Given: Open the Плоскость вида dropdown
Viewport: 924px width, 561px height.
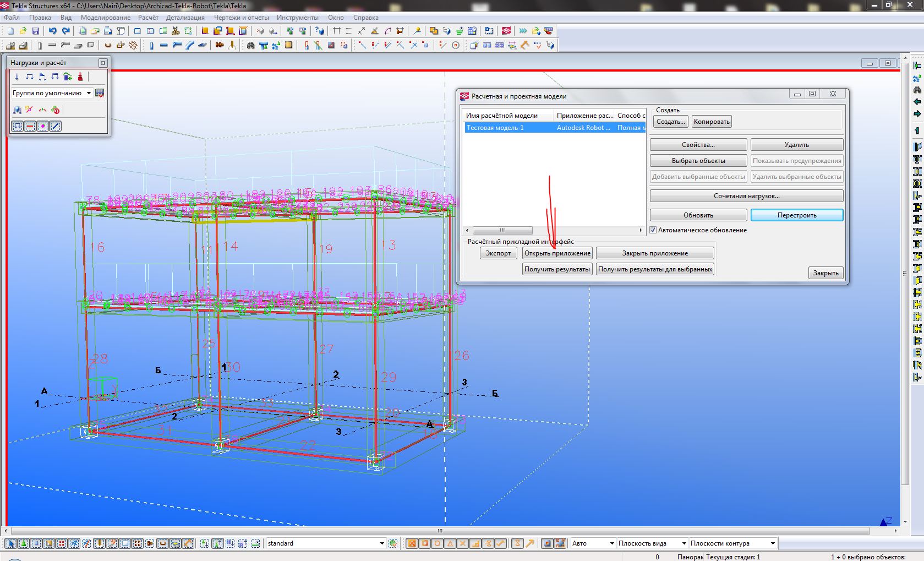Looking at the screenshot, I should tap(684, 543).
